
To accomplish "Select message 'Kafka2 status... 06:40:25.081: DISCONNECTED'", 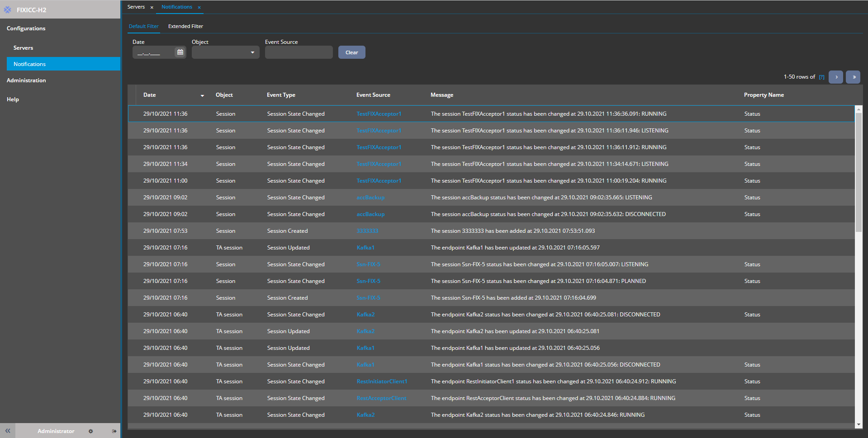I will pyautogui.click(x=545, y=315).
